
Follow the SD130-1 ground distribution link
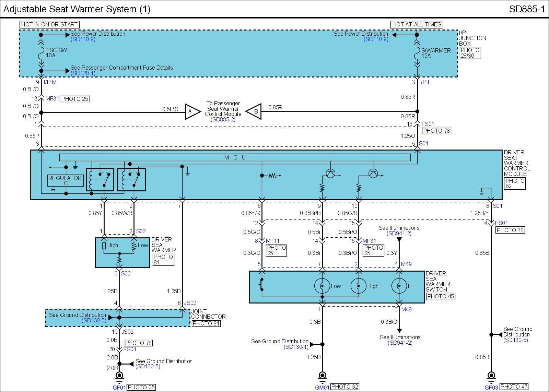(296, 347)
